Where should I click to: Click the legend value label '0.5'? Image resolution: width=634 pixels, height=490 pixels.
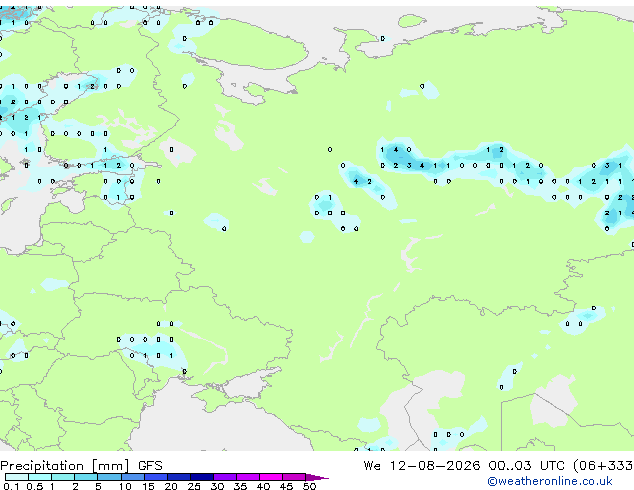tap(34, 486)
